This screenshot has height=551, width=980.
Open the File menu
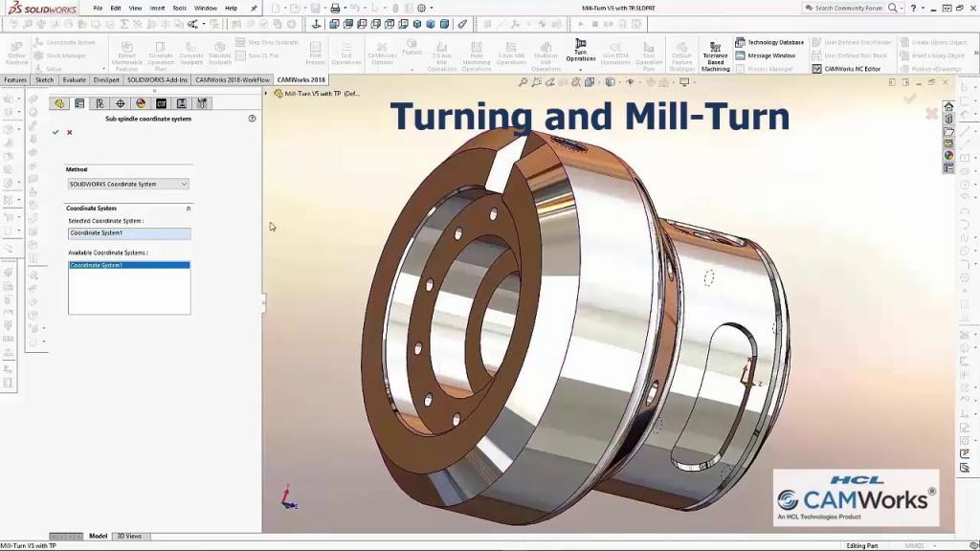click(99, 8)
